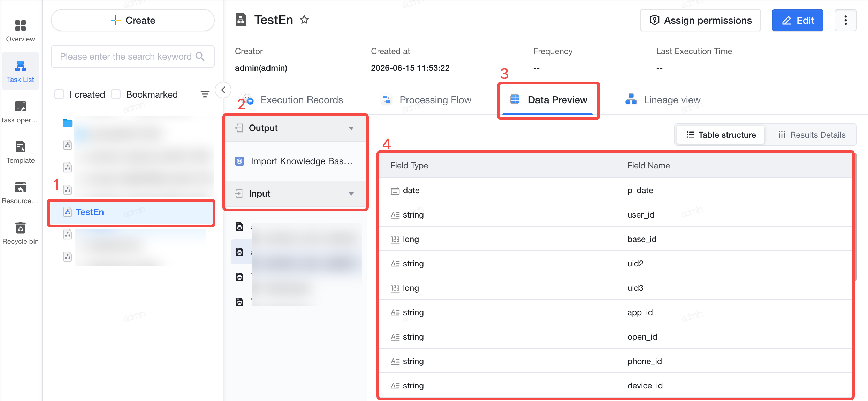This screenshot has height=401, width=868.
Task: Open the task list filter icon
Action: coord(205,94)
